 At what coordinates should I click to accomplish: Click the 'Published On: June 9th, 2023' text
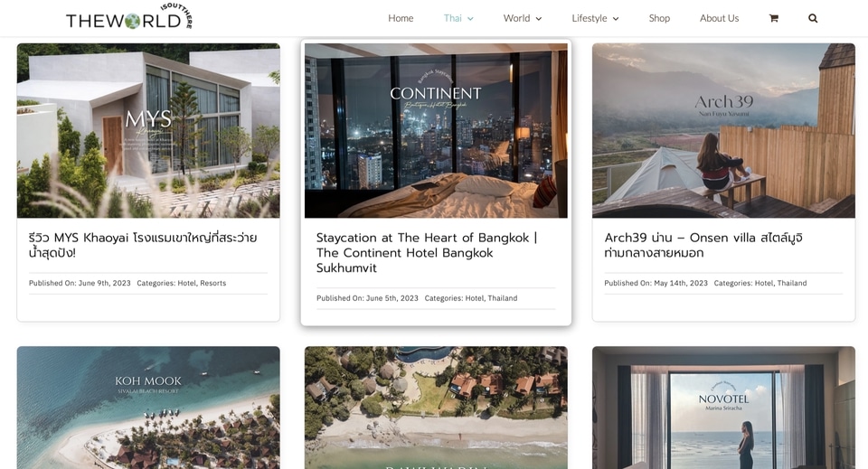[80, 283]
